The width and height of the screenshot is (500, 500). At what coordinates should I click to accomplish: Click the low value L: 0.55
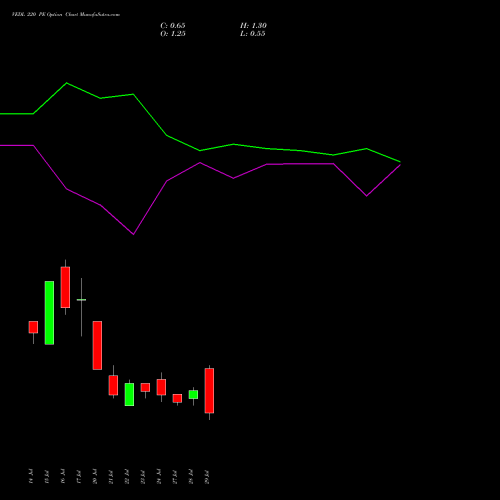coord(253,34)
